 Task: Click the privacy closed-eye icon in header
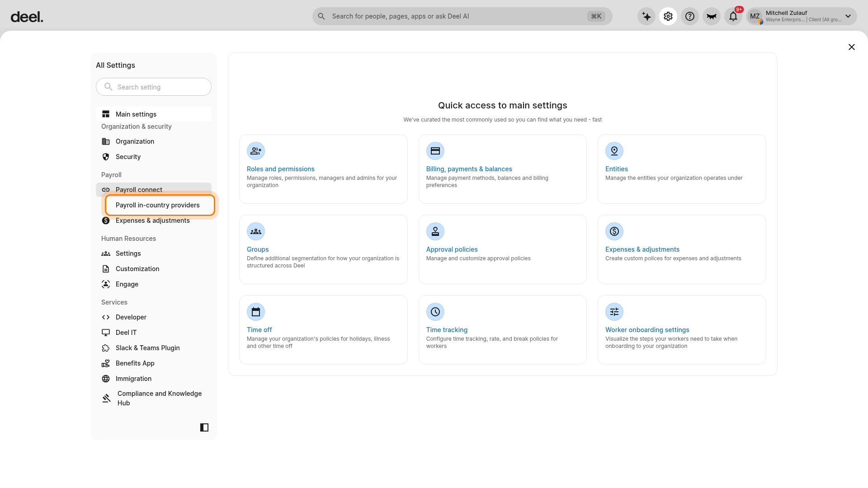[x=712, y=17]
